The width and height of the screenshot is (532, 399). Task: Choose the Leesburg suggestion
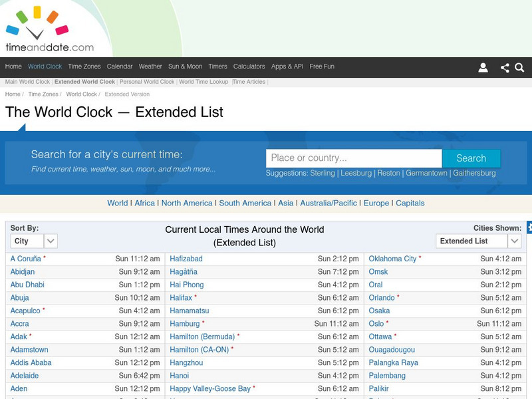tap(356, 173)
